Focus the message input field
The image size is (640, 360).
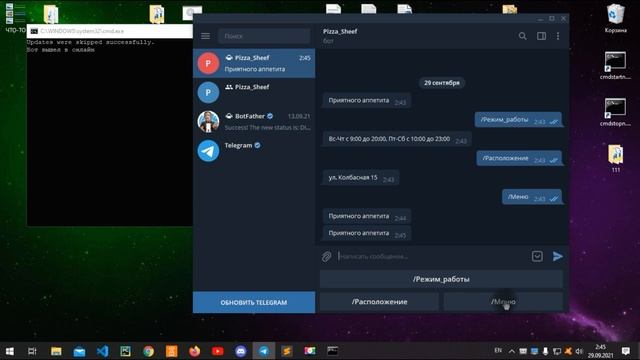(432, 256)
